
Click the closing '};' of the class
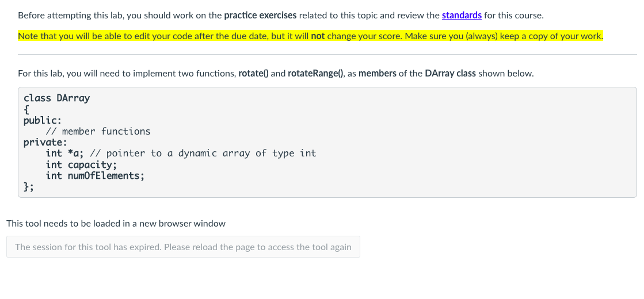click(x=29, y=187)
